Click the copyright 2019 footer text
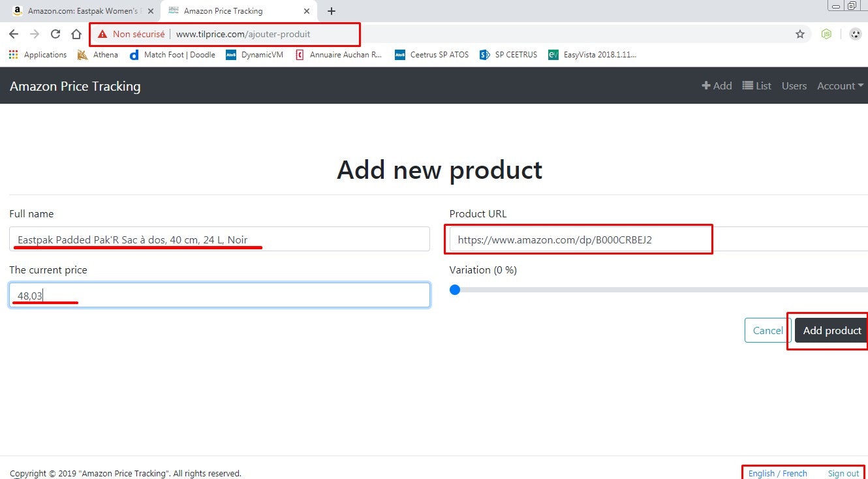The width and height of the screenshot is (868, 479). [125, 473]
